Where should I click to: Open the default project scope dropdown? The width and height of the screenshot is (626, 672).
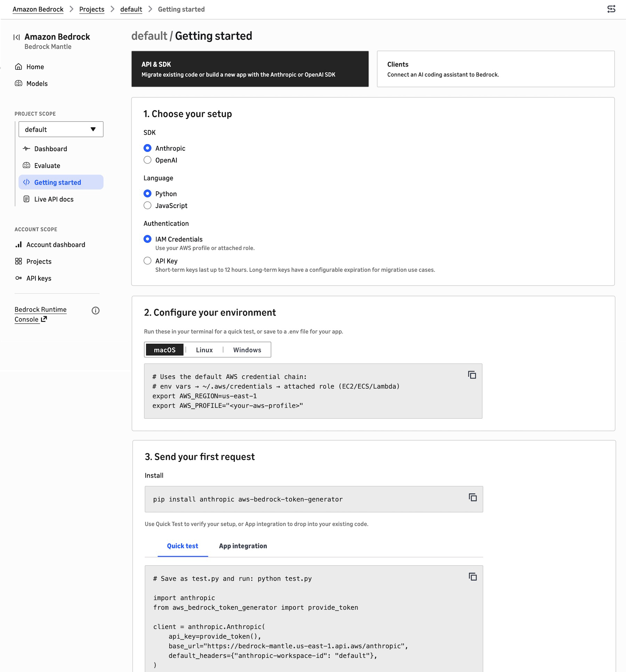tap(61, 129)
